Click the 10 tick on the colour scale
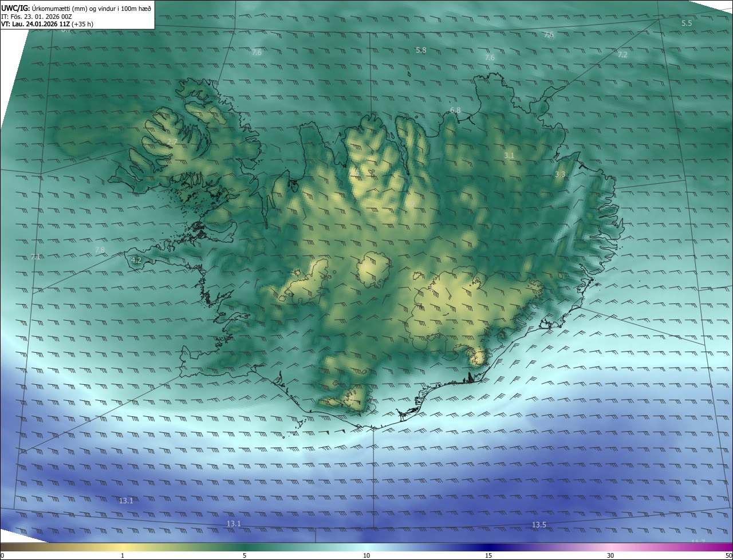 point(366,555)
